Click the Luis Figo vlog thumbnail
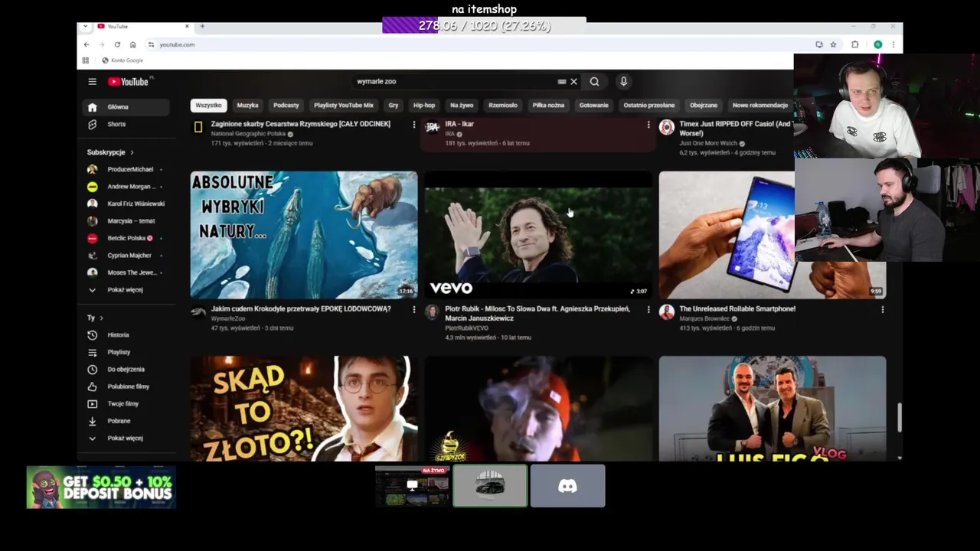Viewport: 980px width, 551px height. point(773,409)
